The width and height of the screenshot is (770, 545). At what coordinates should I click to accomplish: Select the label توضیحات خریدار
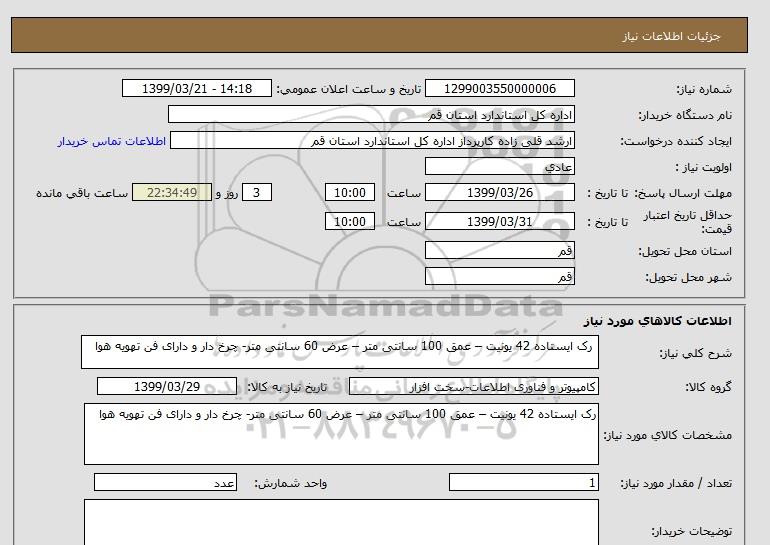[x=691, y=531]
